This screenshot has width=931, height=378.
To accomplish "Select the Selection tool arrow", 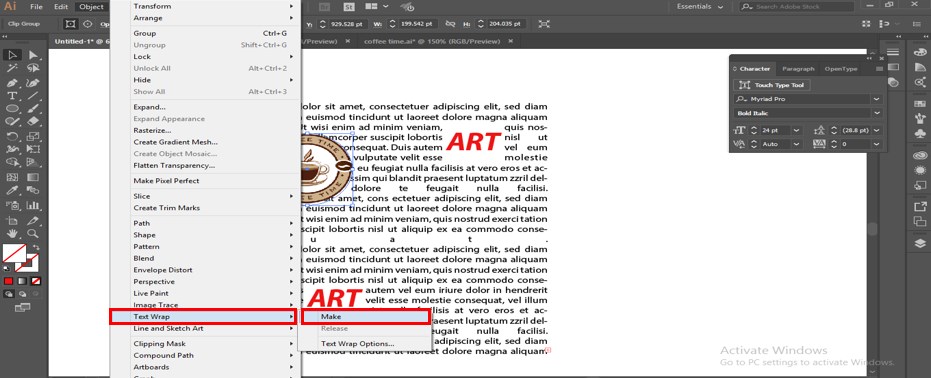I will 12,55.
